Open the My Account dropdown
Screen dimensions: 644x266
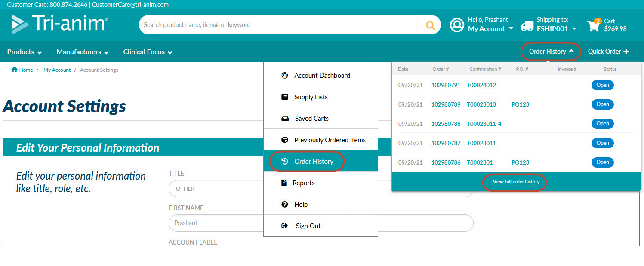click(490, 29)
